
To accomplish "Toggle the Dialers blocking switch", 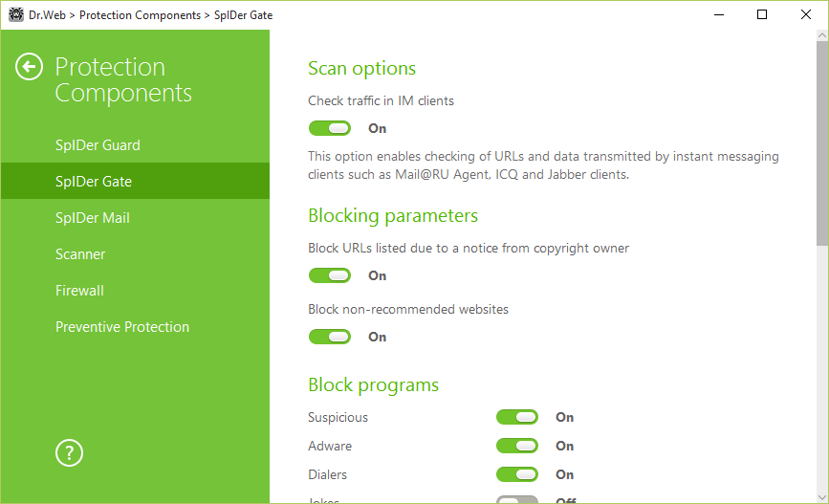I will pos(517,474).
